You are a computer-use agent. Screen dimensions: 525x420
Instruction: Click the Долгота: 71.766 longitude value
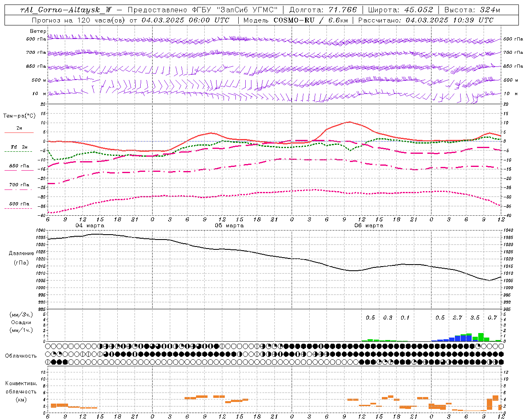(323, 10)
